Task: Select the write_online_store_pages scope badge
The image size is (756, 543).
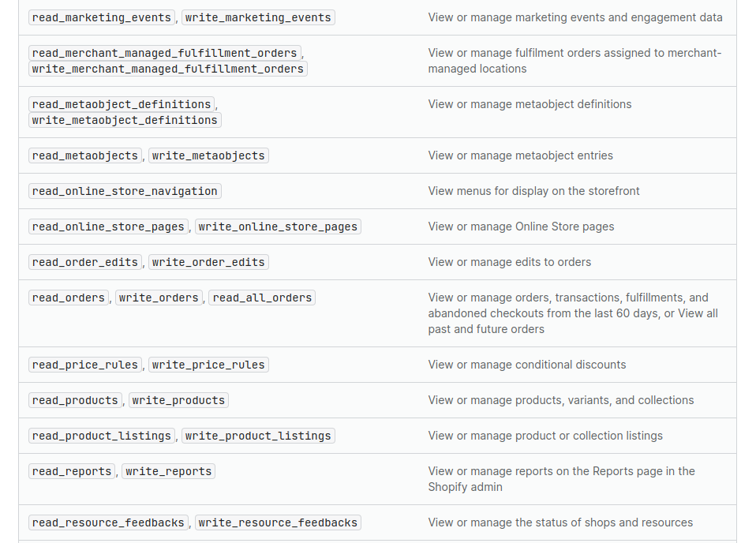Action: pyautogui.click(x=278, y=227)
